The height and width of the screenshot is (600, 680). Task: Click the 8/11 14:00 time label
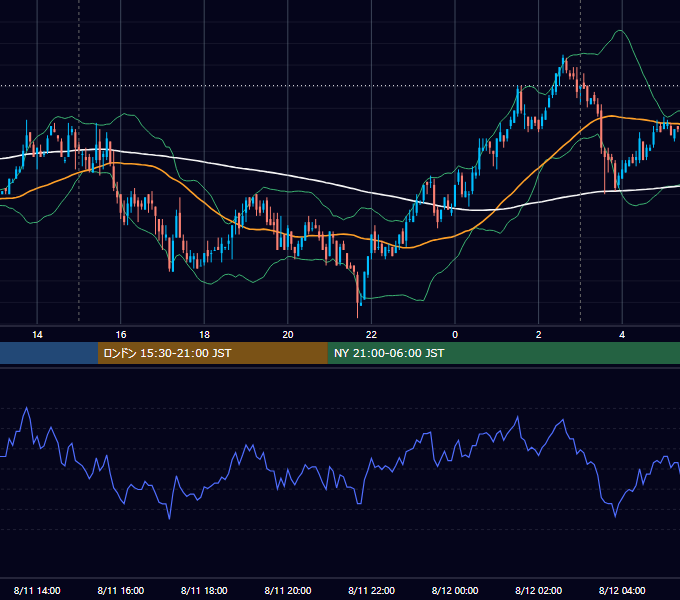(x=37, y=590)
